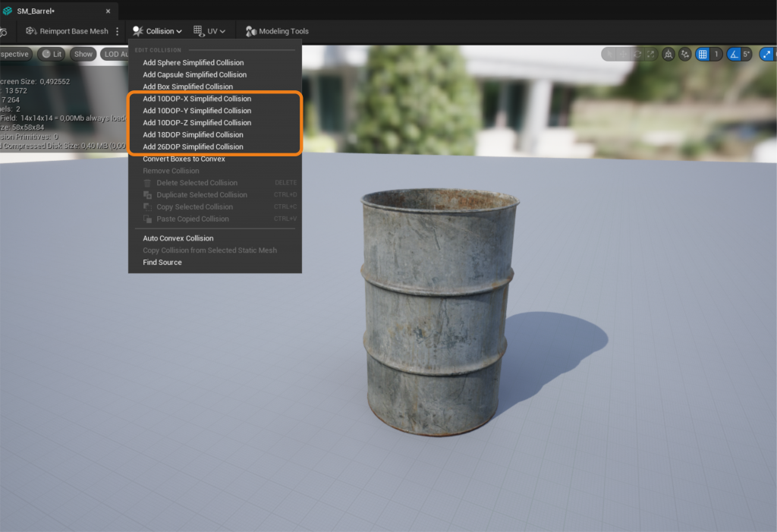Click the '7 264' stat value

[11, 99]
